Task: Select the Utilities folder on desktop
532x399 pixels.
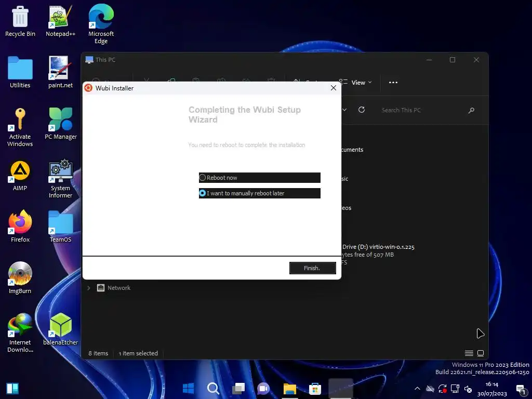Action: [20, 73]
